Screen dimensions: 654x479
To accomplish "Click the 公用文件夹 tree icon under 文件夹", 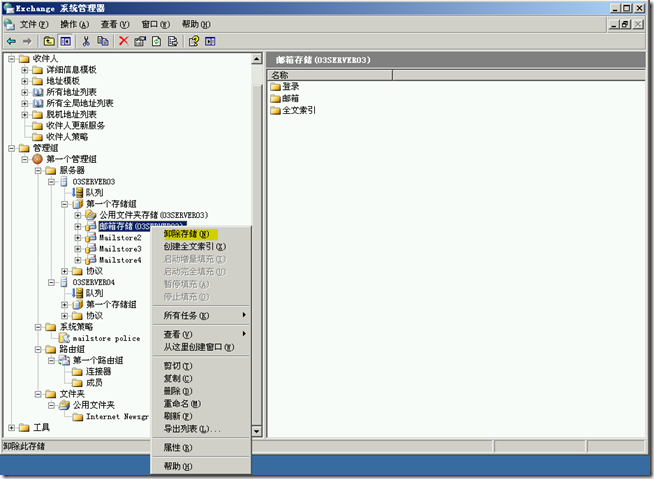I will (x=64, y=405).
